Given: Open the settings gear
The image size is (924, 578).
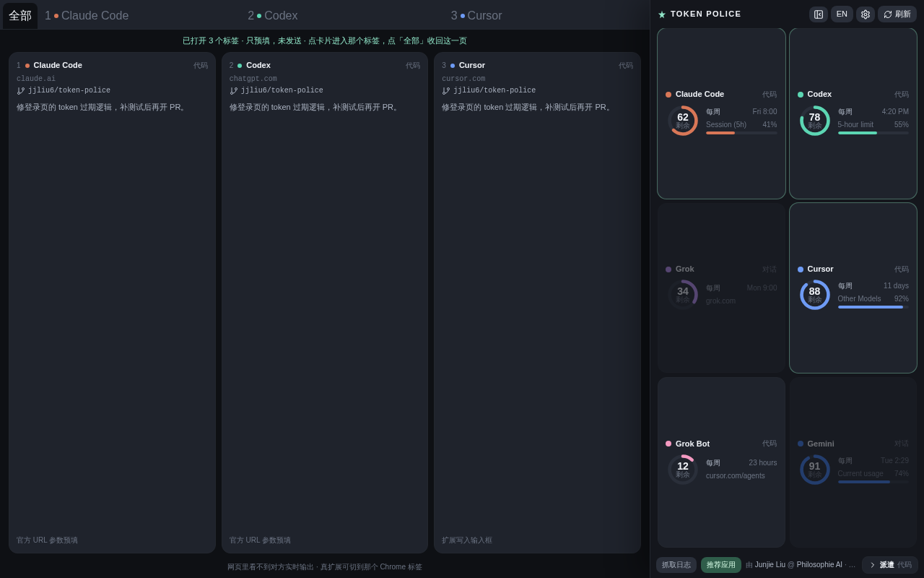Looking at the screenshot, I should coord(866,14).
